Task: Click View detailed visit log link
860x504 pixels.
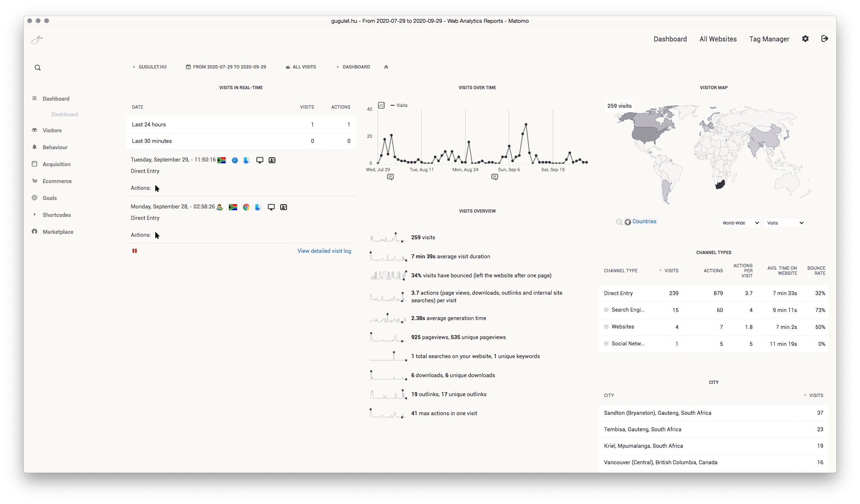Action: point(324,251)
